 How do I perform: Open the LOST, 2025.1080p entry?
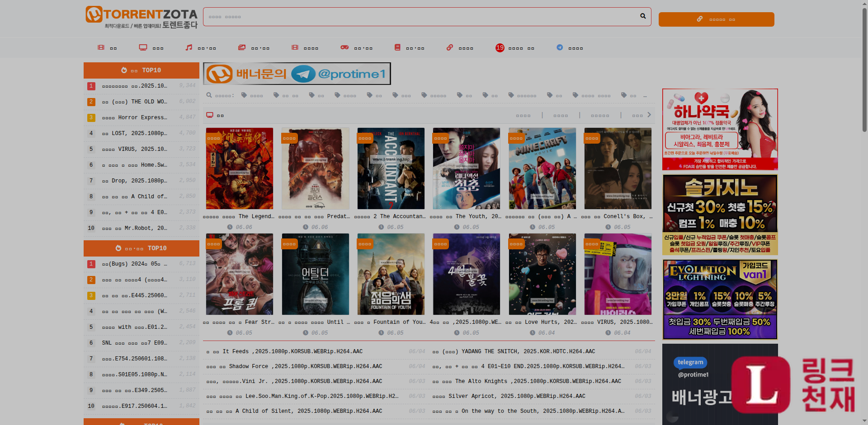[x=135, y=133]
